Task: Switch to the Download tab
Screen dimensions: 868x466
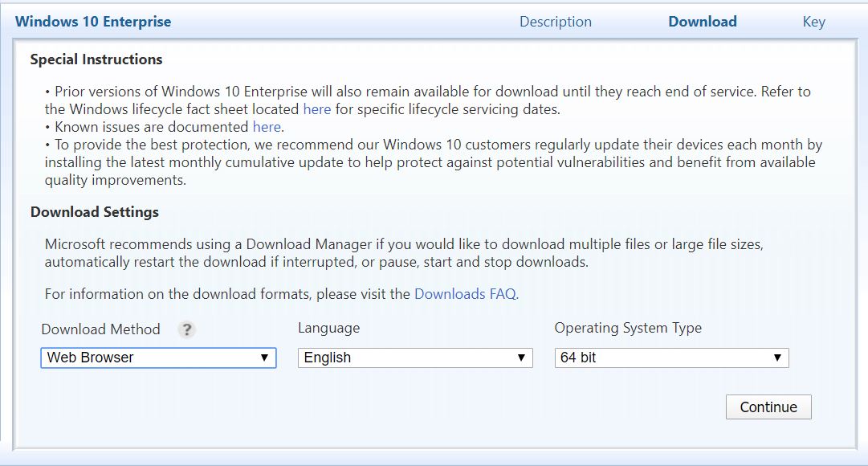Action: pyautogui.click(x=703, y=22)
